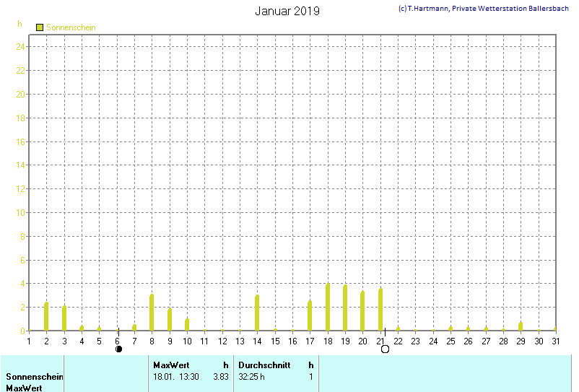Click the sunshine bar for day 18
Screen dimensions: 579x392
pyautogui.click(x=328, y=308)
